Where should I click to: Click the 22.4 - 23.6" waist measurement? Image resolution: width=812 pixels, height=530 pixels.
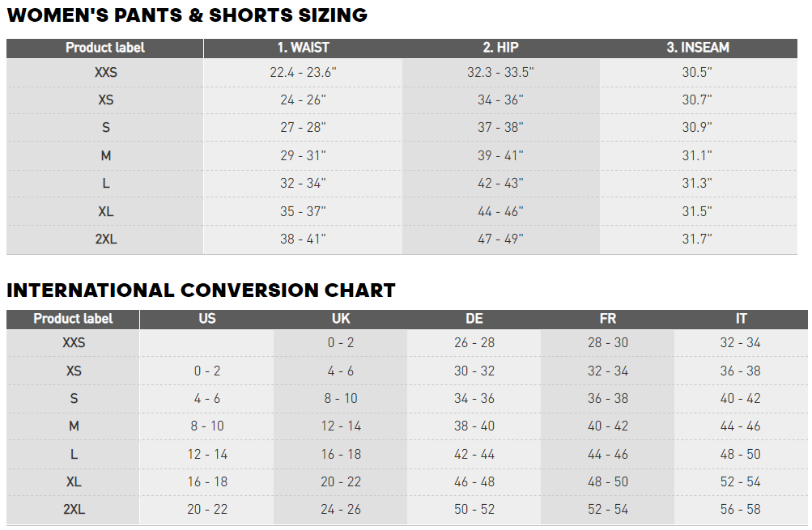click(303, 73)
